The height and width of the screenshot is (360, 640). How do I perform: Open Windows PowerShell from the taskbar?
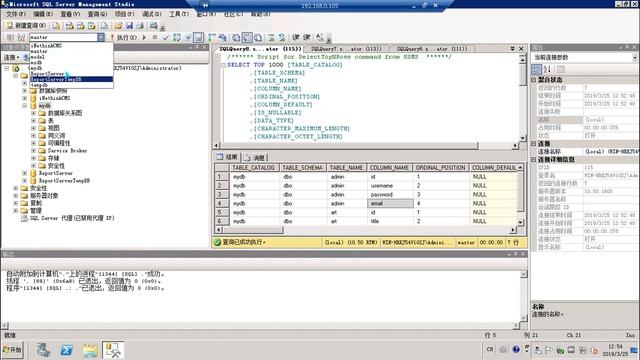pos(67,350)
